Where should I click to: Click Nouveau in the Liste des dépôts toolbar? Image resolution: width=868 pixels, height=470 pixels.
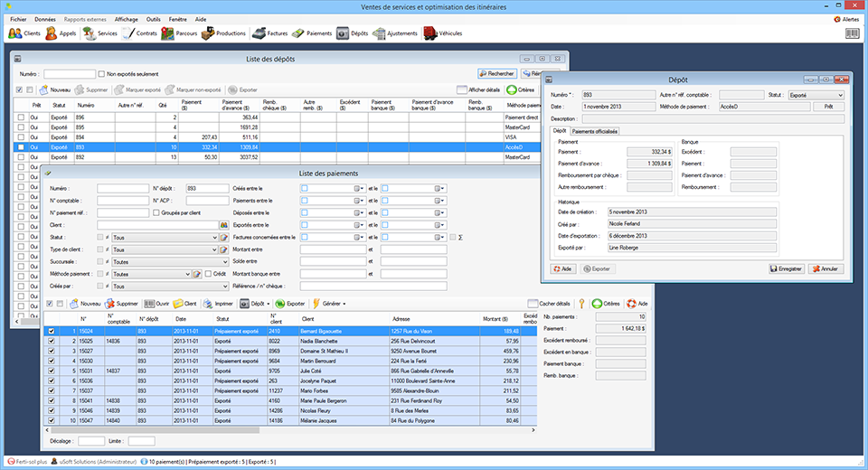(55, 89)
